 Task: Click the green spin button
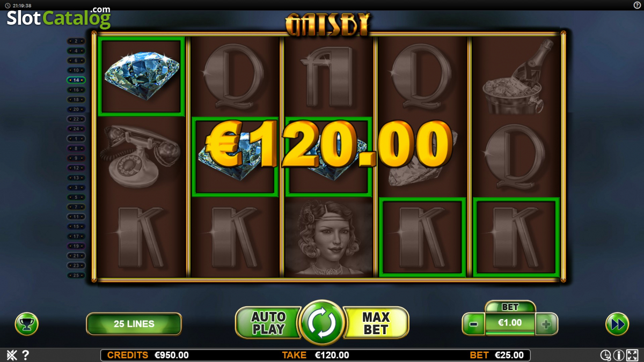pos(321,323)
